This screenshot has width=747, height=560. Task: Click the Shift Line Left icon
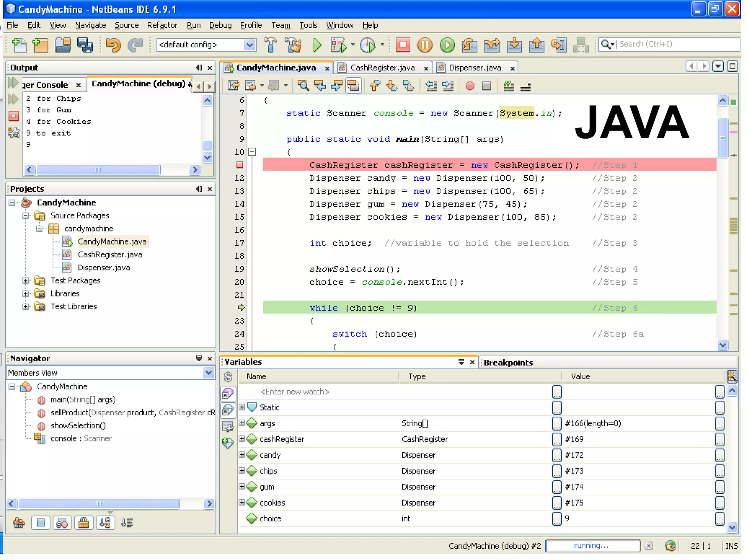coord(431,86)
